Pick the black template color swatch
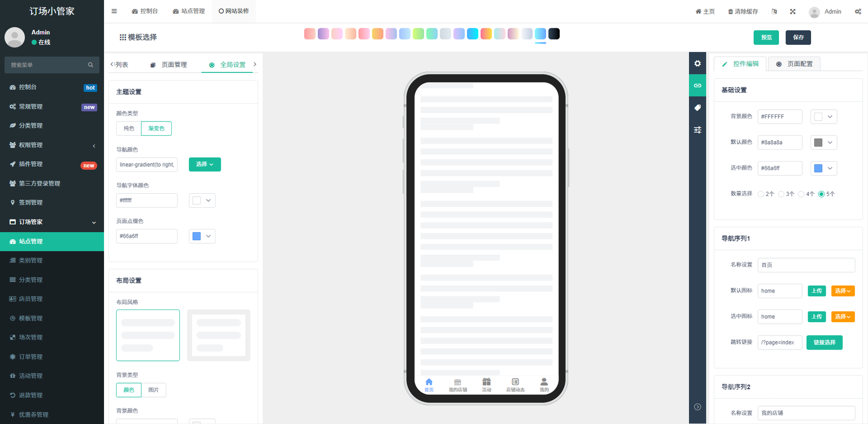 tap(554, 34)
